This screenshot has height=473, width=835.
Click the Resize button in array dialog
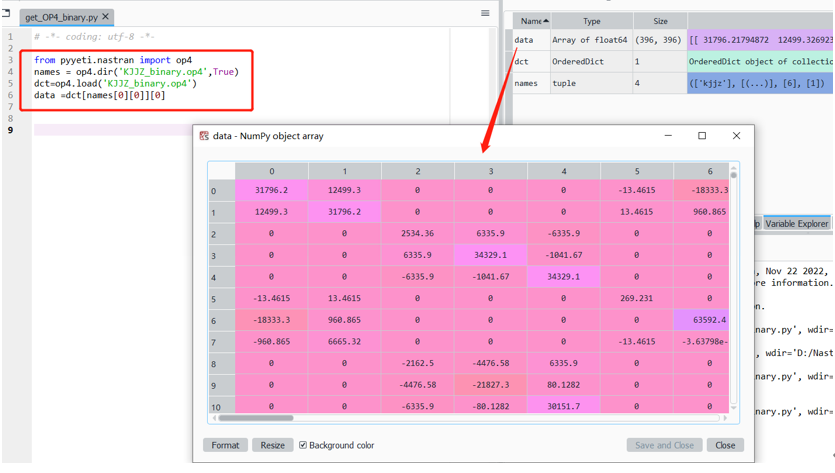(273, 445)
